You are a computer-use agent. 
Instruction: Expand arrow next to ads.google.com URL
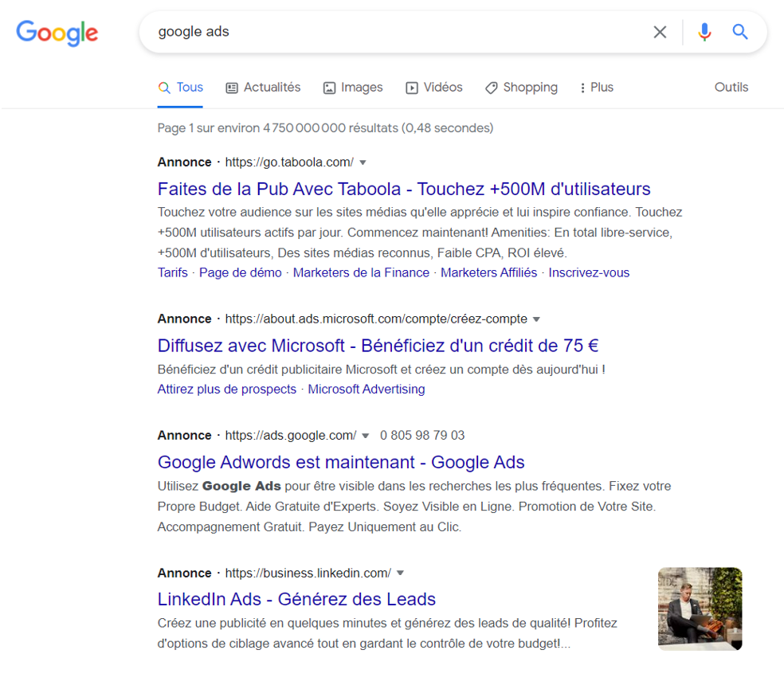[366, 436]
